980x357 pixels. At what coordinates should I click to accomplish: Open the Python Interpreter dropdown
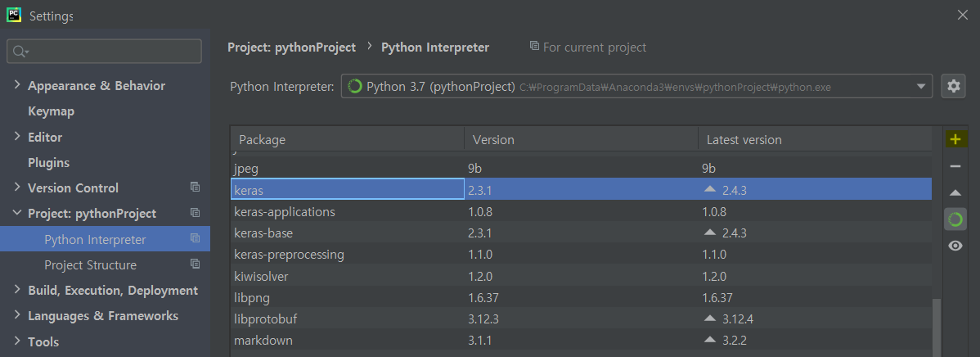point(920,86)
